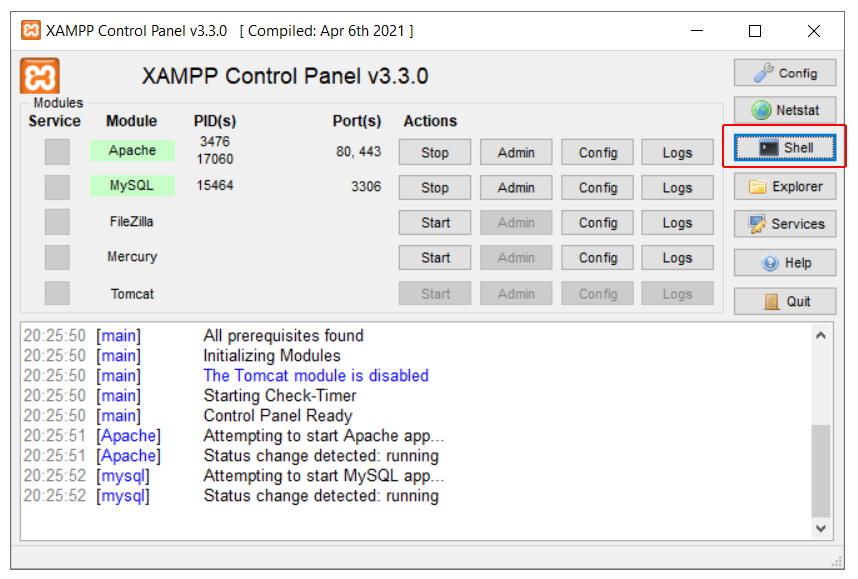Open the Explorer folder button

pos(785,187)
